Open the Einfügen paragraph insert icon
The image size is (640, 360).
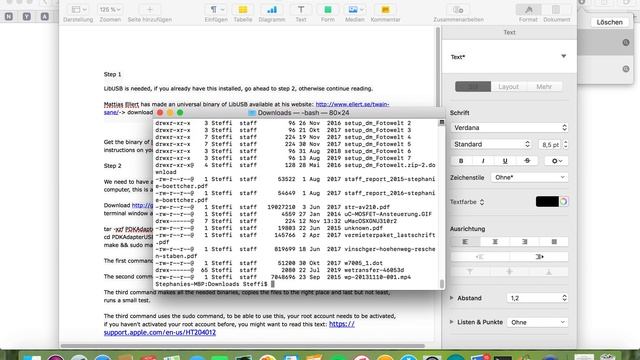tap(217, 9)
